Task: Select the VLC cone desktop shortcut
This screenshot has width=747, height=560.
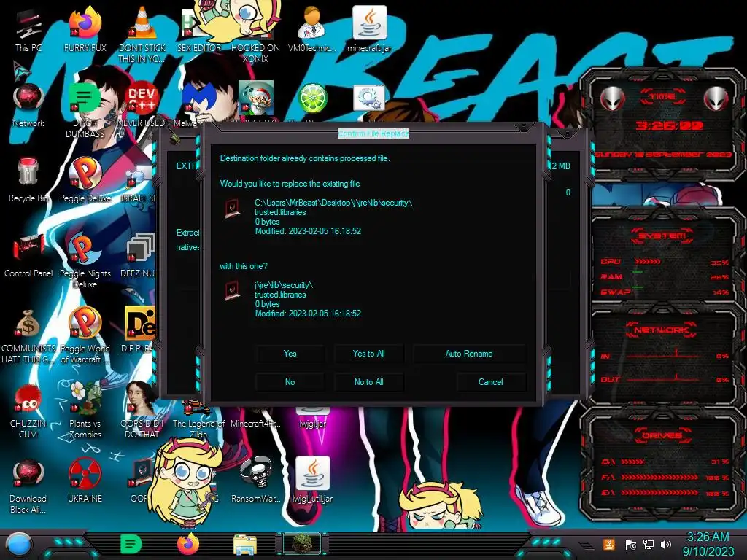Action: pyautogui.click(x=142, y=34)
